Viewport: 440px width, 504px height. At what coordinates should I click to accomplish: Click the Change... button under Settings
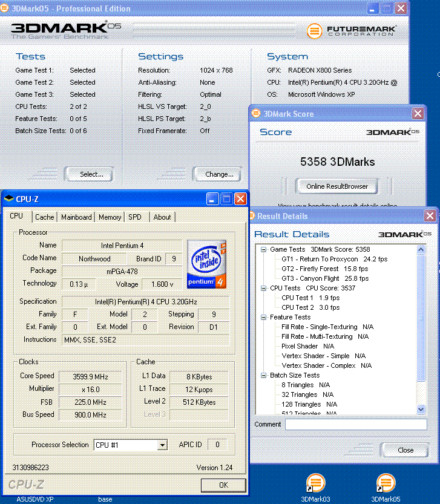(x=217, y=174)
